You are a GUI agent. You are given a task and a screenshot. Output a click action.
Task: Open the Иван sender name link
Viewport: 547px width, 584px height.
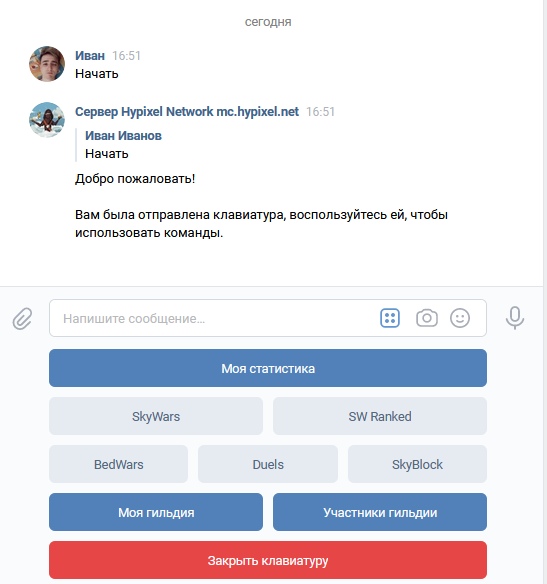pos(90,55)
